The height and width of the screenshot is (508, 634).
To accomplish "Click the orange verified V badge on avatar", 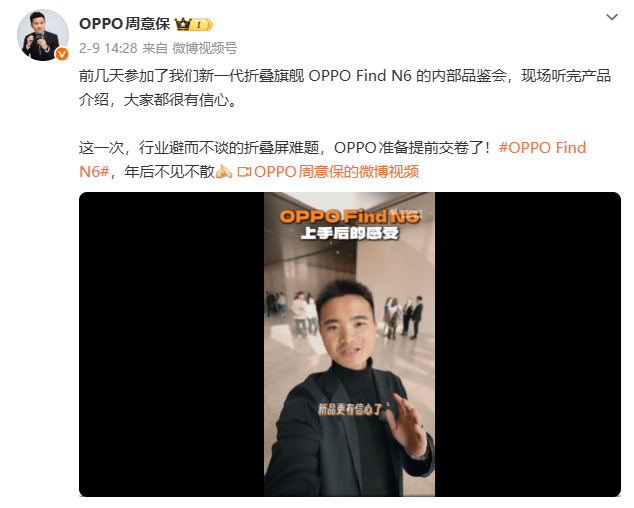I will click(x=62, y=54).
